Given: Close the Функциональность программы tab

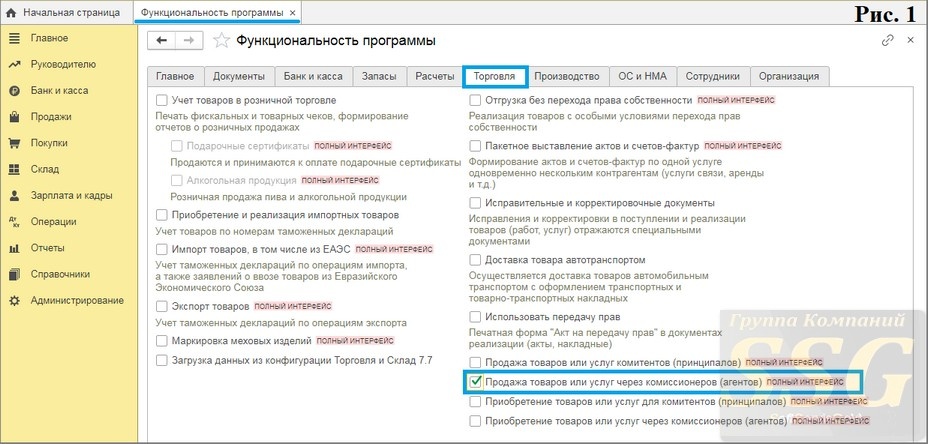Looking at the screenshot, I should 293,12.
